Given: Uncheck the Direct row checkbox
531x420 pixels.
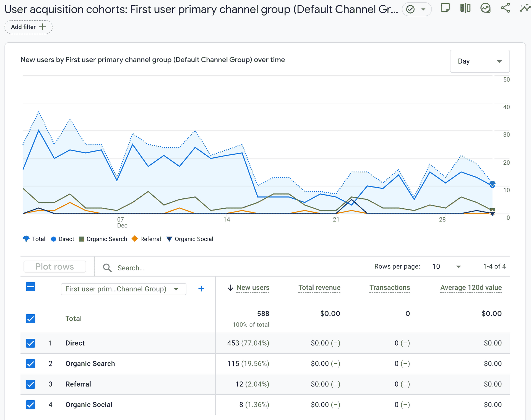Looking at the screenshot, I should pyautogui.click(x=30, y=343).
